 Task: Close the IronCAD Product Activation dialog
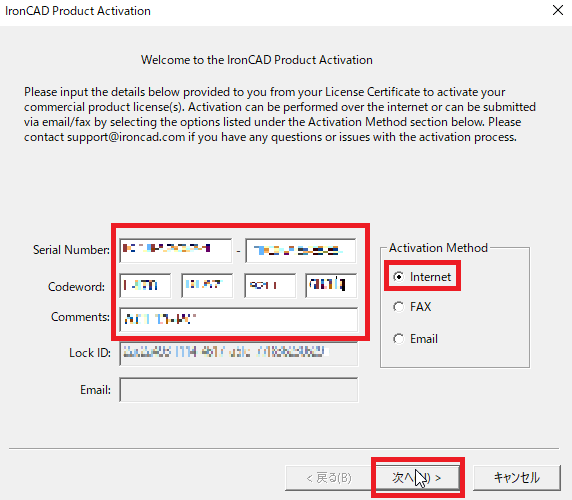pyautogui.click(x=558, y=10)
